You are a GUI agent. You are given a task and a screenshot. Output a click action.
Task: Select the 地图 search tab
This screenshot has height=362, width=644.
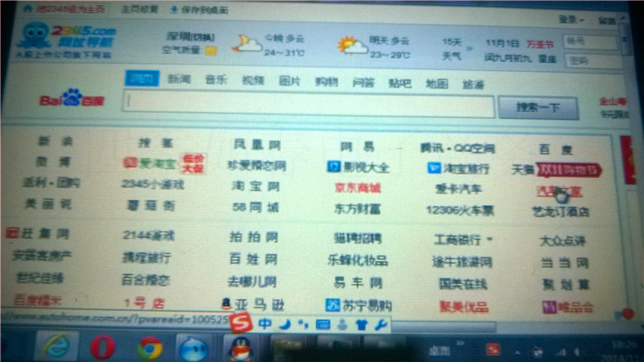(436, 84)
